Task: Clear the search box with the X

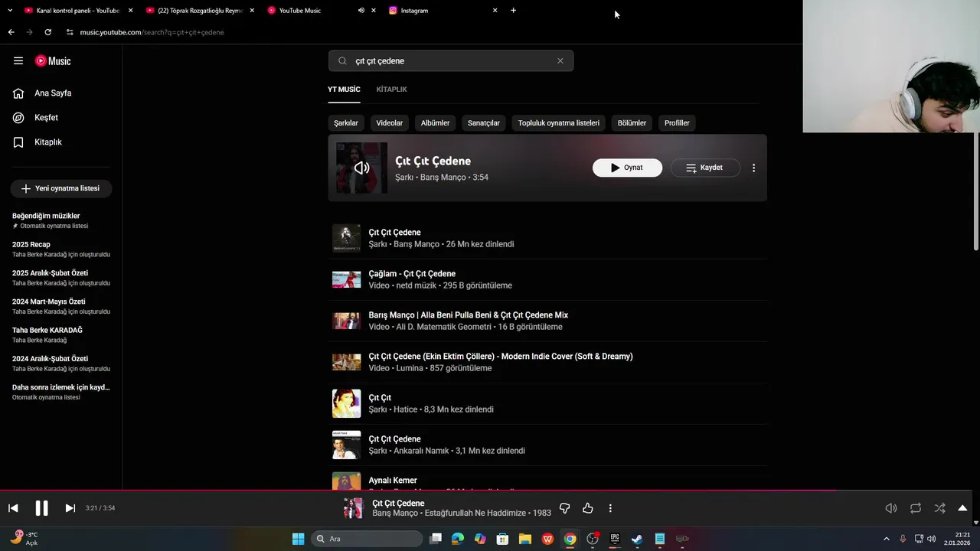Action: [x=560, y=61]
